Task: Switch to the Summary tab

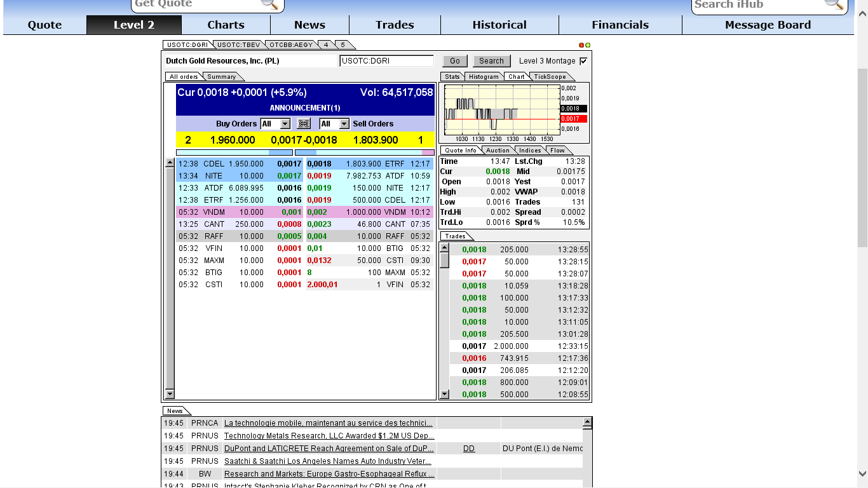Action: pos(222,76)
